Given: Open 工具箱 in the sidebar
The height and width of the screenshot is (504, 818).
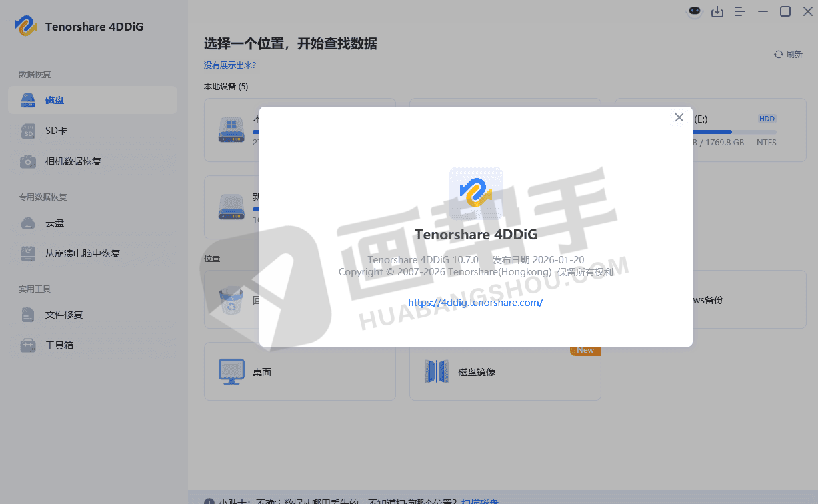Looking at the screenshot, I should pos(93,345).
